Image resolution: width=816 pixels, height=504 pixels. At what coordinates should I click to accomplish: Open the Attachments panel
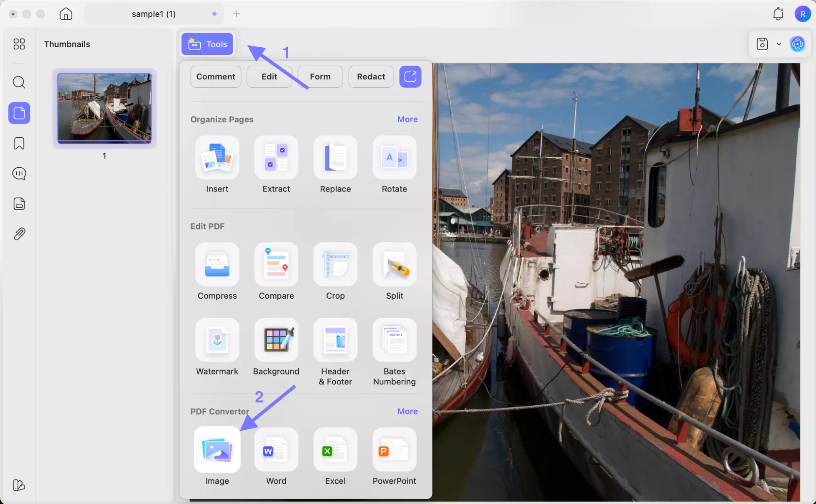click(19, 233)
